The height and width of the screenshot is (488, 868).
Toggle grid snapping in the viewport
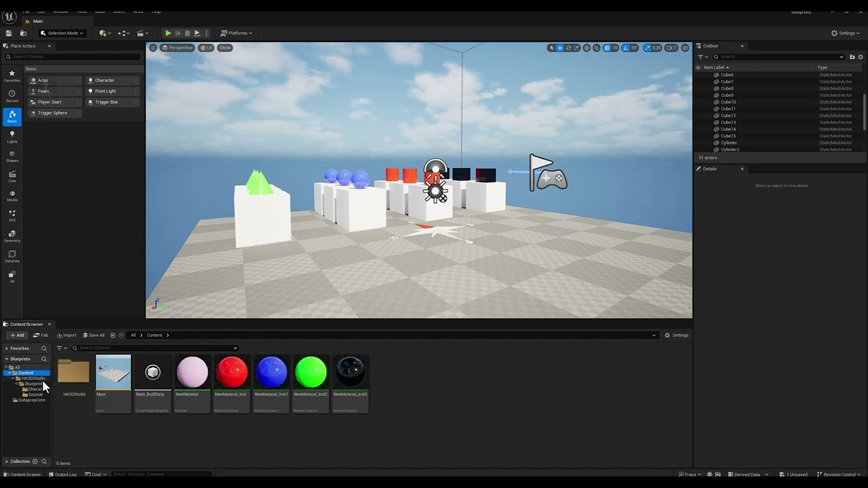(607, 48)
